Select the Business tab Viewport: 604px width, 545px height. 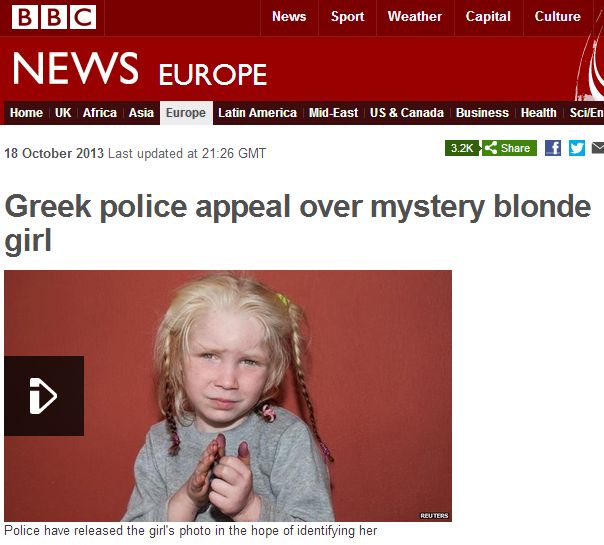[482, 113]
